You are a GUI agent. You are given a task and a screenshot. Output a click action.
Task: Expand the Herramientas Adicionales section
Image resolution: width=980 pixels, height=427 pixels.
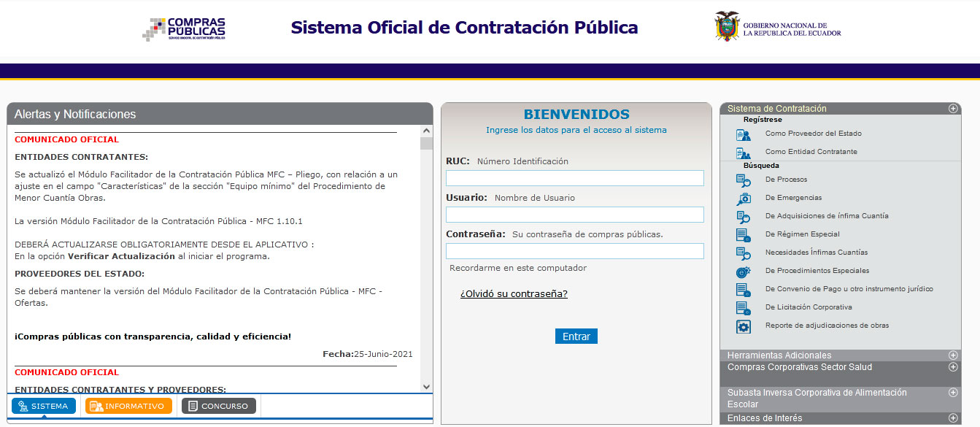[x=952, y=355]
